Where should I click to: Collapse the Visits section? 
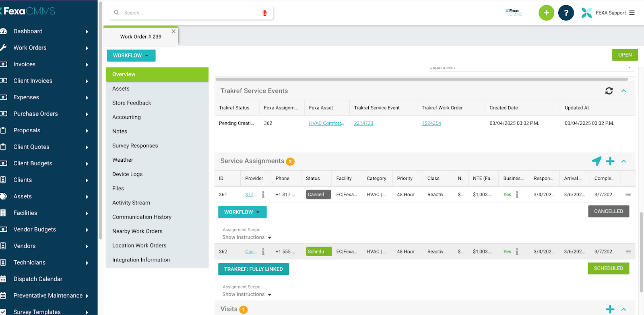click(x=623, y=309)
